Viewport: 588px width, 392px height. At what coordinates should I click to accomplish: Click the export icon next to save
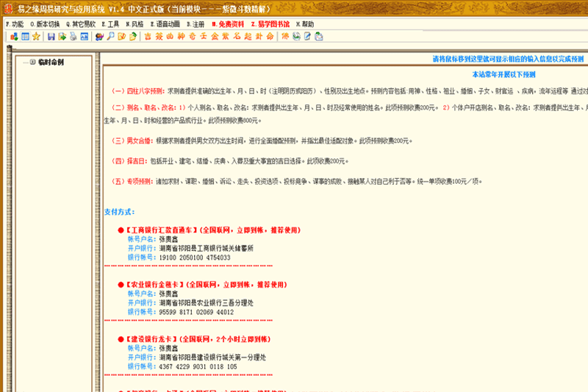(62, 36)
